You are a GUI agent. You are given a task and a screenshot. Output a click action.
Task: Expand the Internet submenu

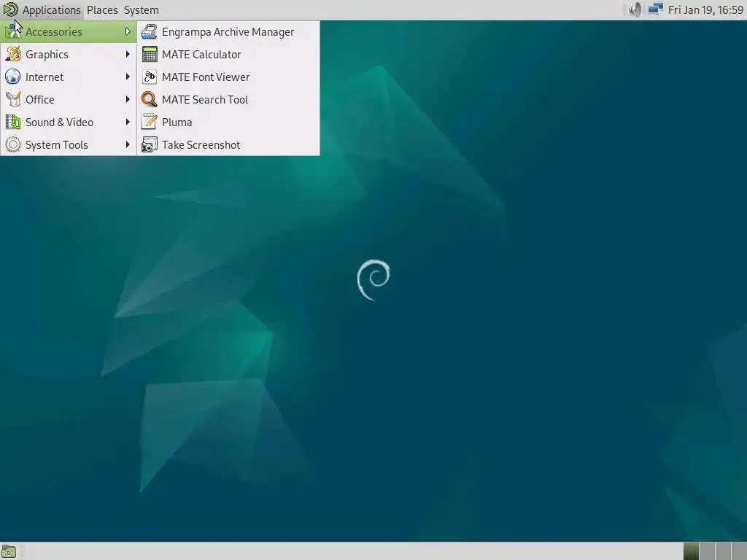69,77
